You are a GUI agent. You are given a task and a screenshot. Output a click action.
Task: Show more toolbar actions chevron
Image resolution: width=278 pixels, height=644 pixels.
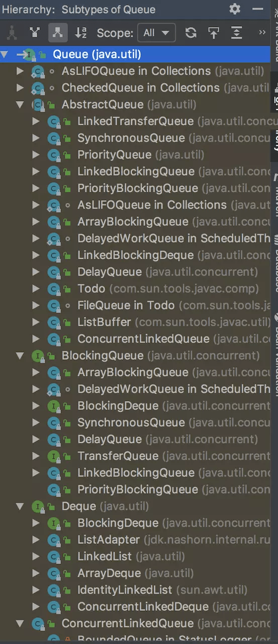pos(262,33)
